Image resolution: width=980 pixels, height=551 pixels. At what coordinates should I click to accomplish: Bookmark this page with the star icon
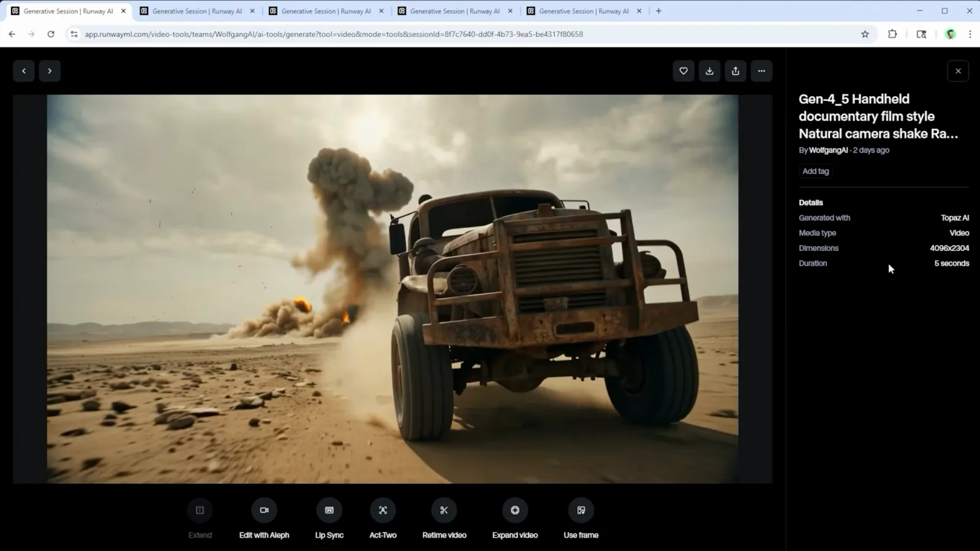coord(865,34)
